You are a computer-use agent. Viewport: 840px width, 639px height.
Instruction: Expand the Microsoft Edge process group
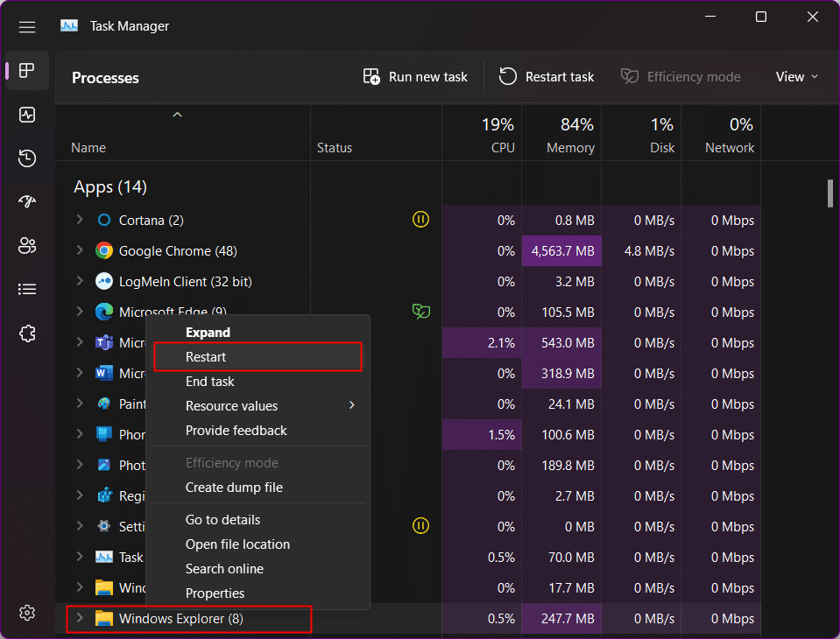click(80, 311)
